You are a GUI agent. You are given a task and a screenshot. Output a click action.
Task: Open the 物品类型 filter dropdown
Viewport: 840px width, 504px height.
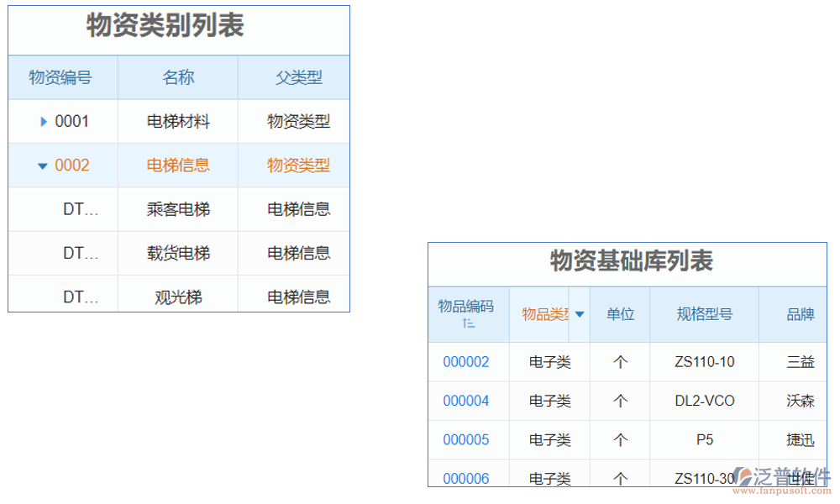tap(579, 314)
